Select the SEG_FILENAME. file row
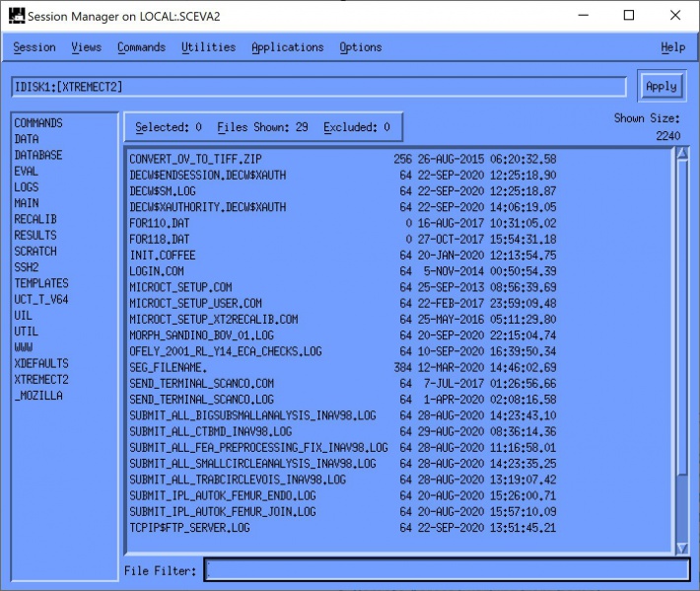Image resolution: width=700 pixels, height=591 pixels. tap(343, 368)
